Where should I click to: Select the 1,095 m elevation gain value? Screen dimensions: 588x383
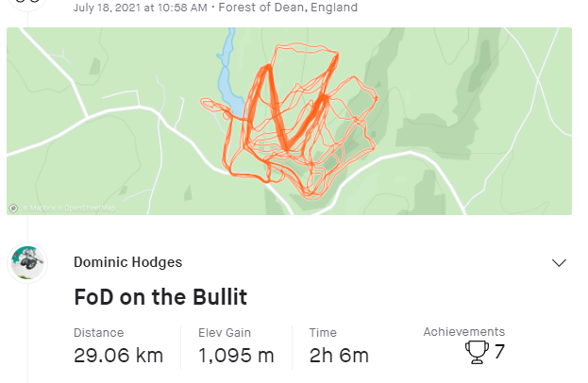point(236,356)
